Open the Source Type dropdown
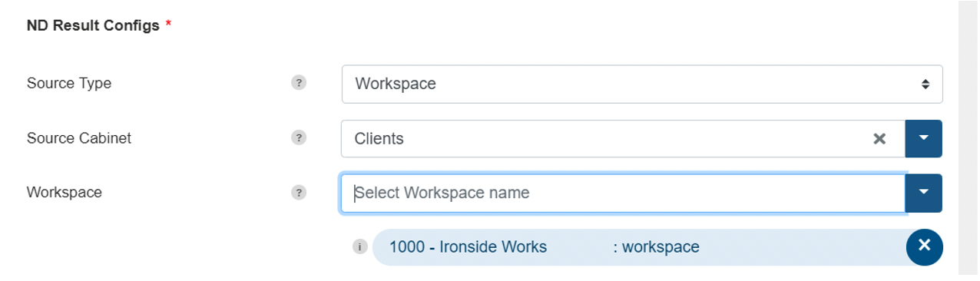The width and height of the screenshot is (980, 281). [x=642, y=84]
